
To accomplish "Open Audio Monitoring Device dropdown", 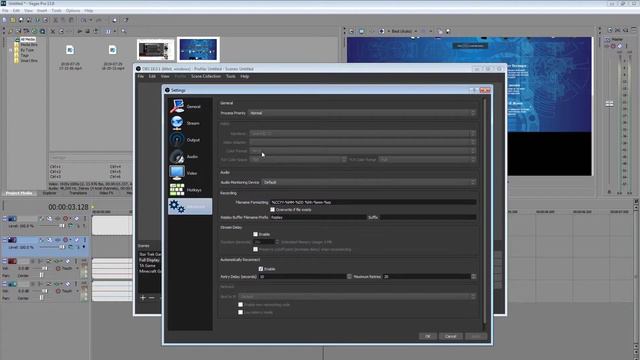I will 369,182.
